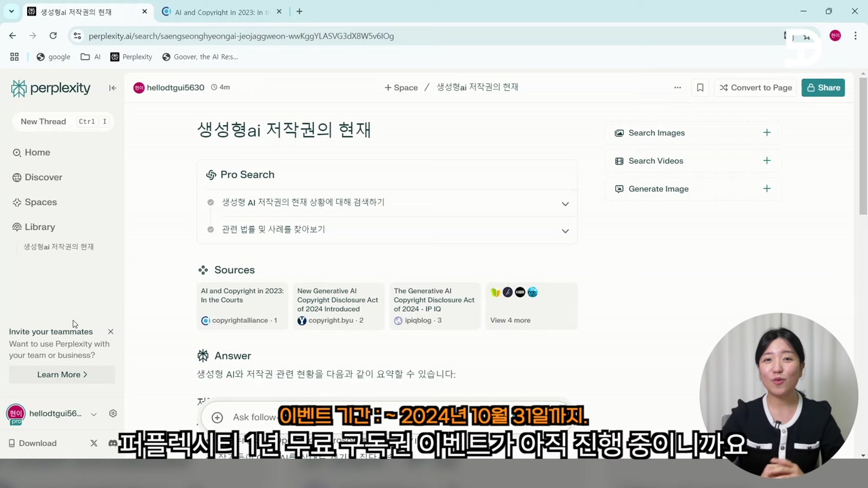
Task: Open the tab search dropdown arrow
Action: click(x=12, y=12)
